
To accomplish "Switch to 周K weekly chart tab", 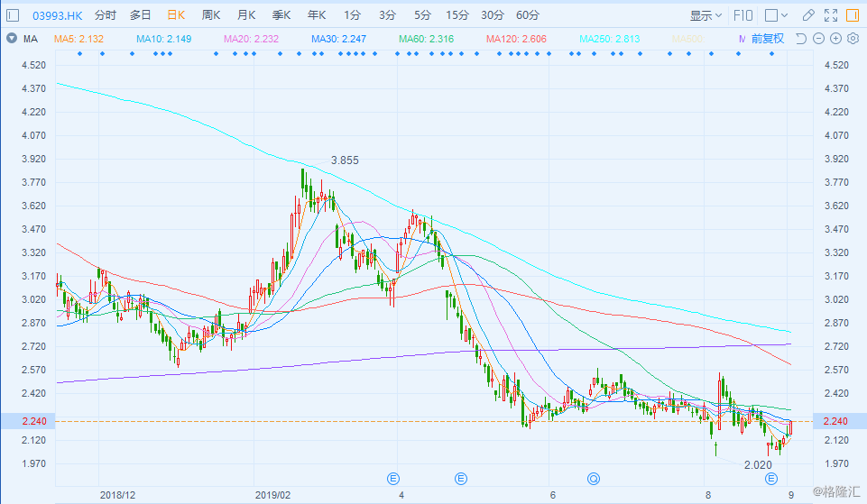I will (x=211, y=15).
